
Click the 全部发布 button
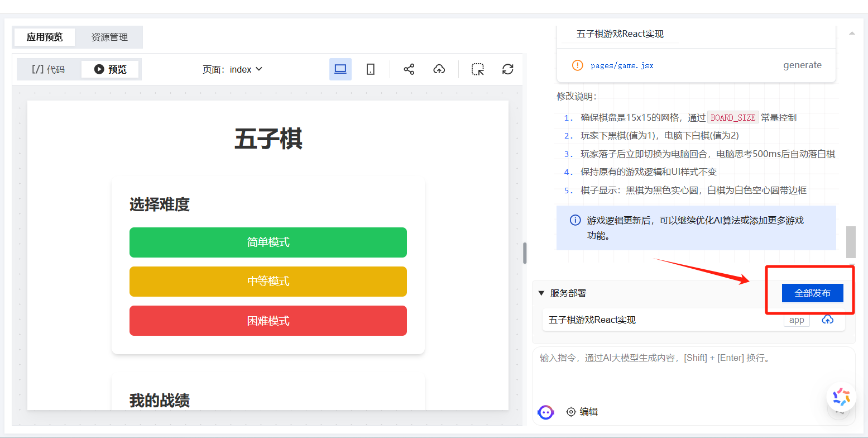tap(812, 293)
